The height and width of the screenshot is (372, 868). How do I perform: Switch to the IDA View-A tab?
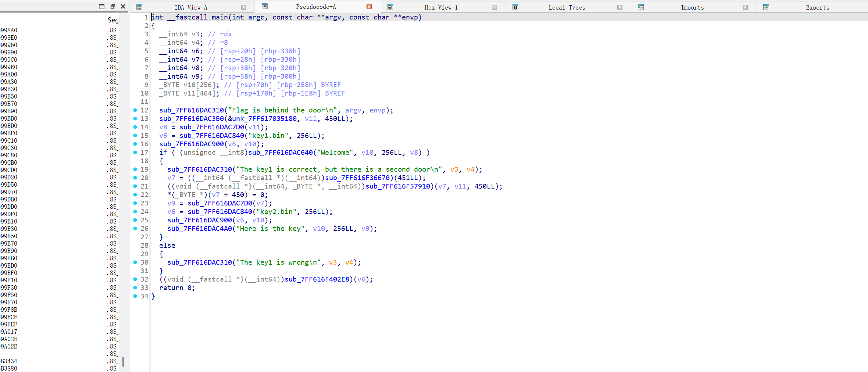191,7
